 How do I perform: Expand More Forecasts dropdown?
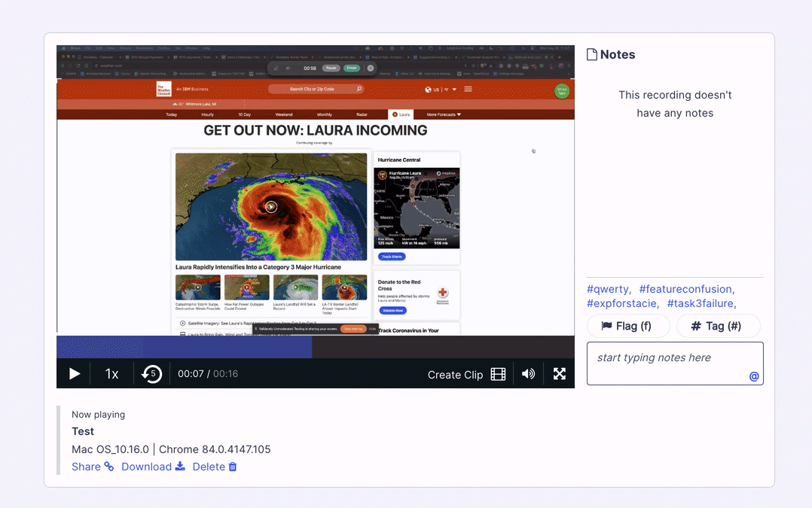coord(444,114)
